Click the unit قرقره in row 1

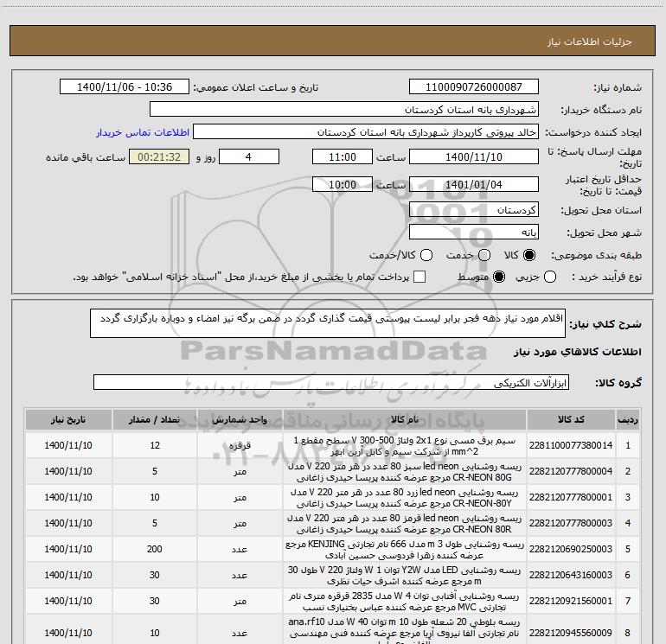pyautogui.click(x=240, y=445)
